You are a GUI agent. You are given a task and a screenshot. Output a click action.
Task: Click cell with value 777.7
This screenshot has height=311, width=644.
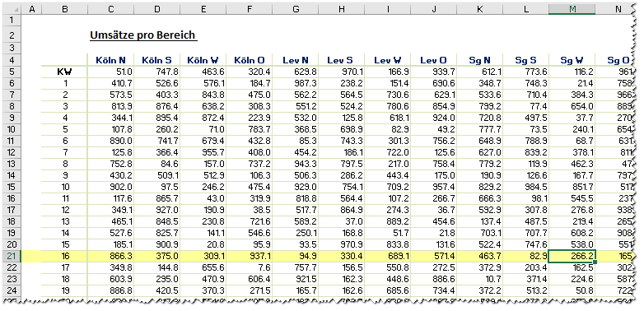pyautogui.click(x=480, y=130)
